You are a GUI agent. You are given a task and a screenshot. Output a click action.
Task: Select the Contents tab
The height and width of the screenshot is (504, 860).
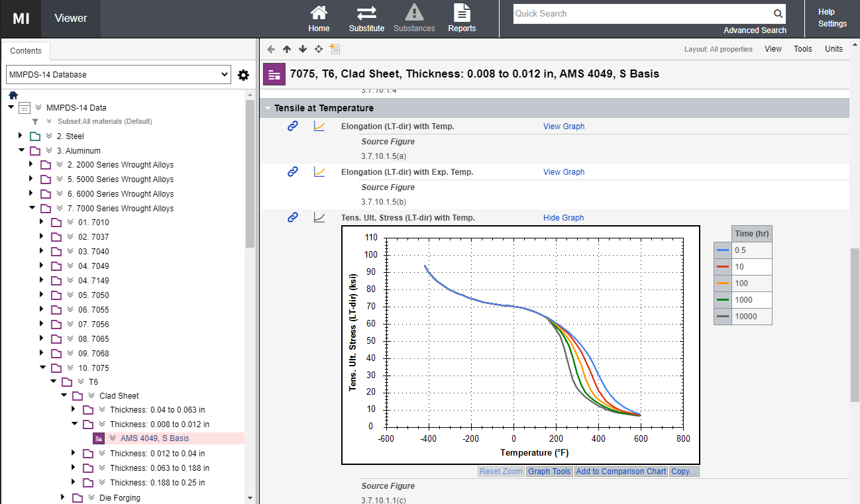(x=26, y=51)
